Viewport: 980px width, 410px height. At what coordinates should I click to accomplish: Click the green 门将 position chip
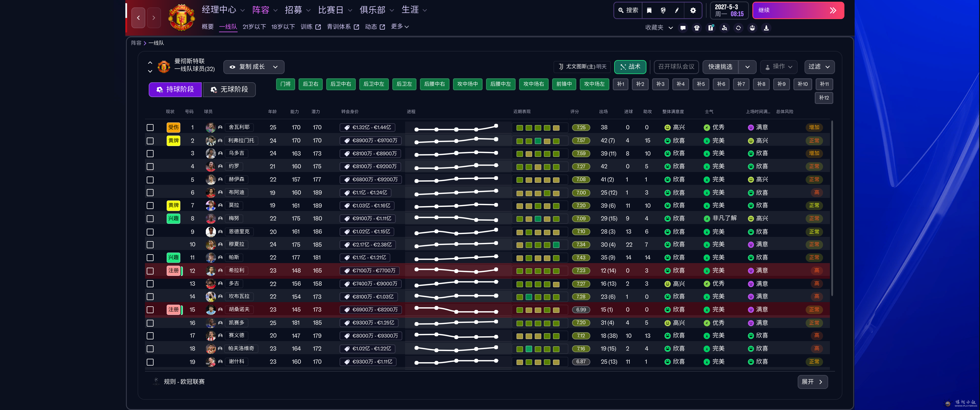click(285, 84)
